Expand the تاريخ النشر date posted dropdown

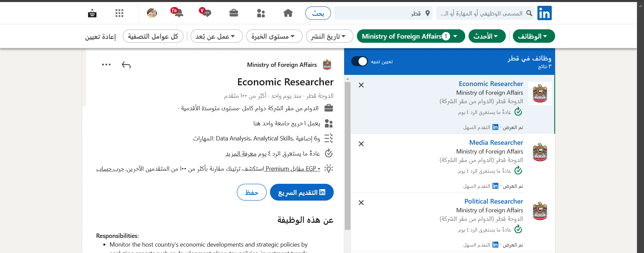(x=329, y=36)
